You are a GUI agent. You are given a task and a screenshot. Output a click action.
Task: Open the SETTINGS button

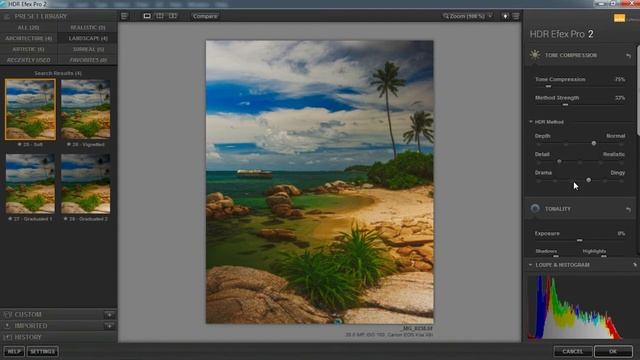pos(42,351)
